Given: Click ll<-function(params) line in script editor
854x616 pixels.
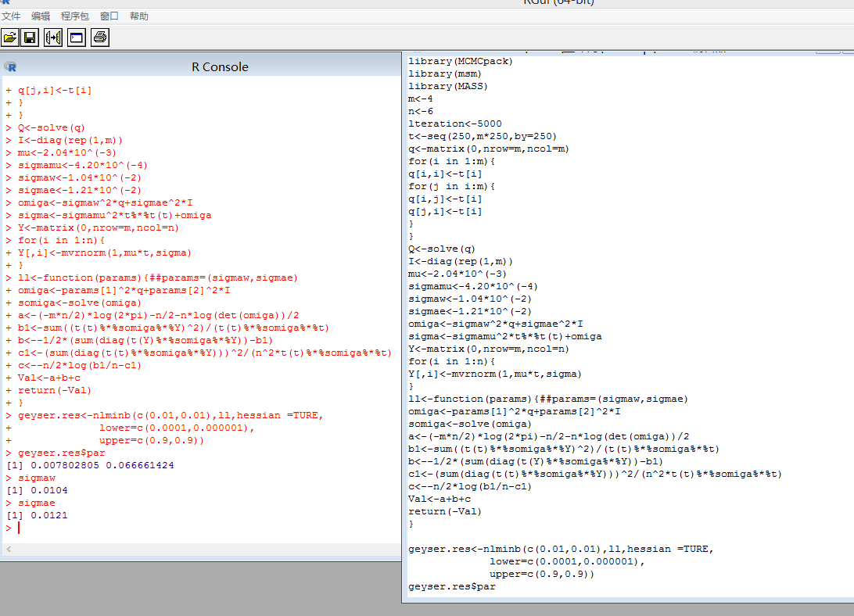Looking at the screenshot, I should [548, 399].
